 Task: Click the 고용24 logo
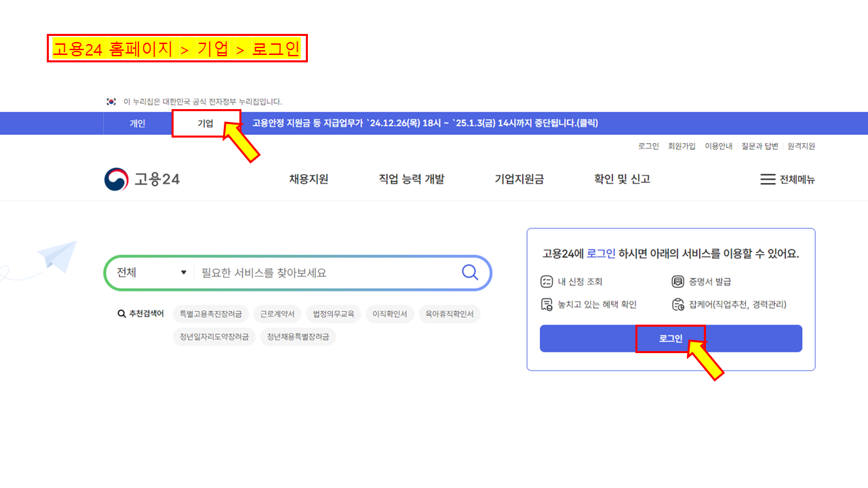[x=142, y=180]
